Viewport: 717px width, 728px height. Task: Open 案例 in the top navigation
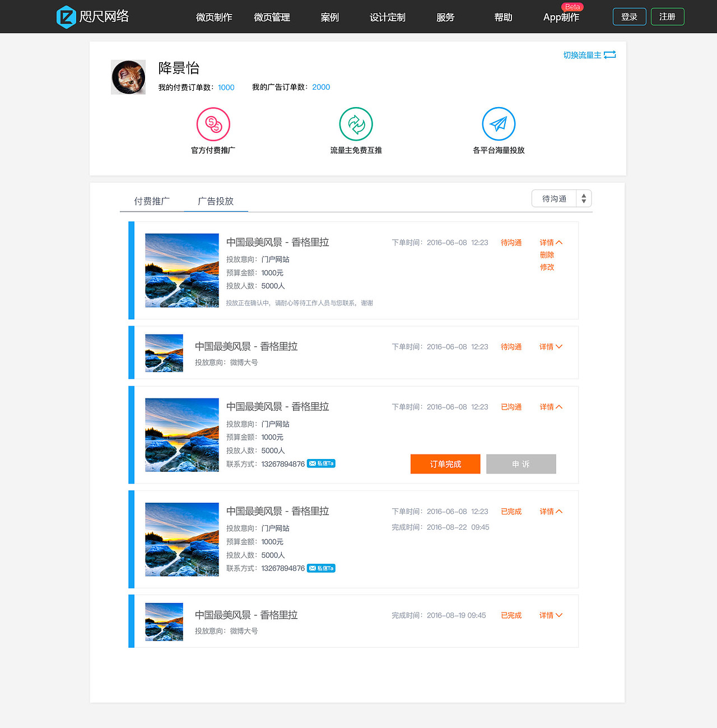330,17
